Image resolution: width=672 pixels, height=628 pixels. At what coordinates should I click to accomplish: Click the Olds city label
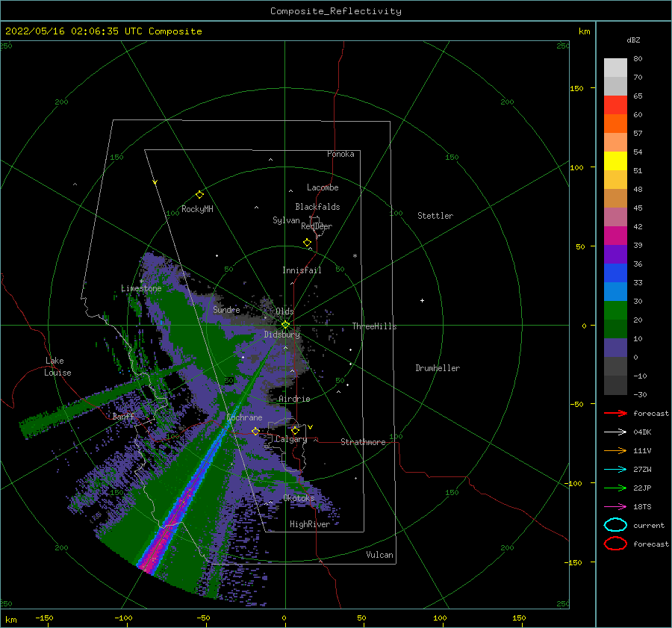[x=284, y=311]
